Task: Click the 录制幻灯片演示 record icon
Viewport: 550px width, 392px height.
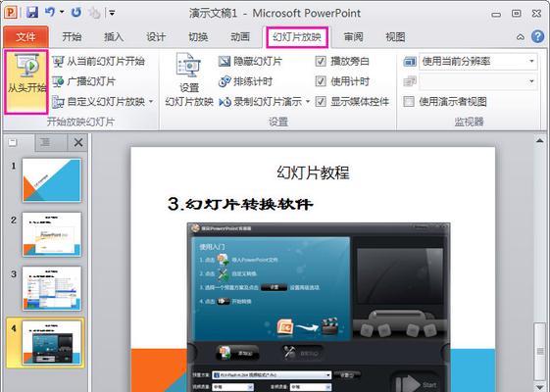Action: tap(225, 102)
